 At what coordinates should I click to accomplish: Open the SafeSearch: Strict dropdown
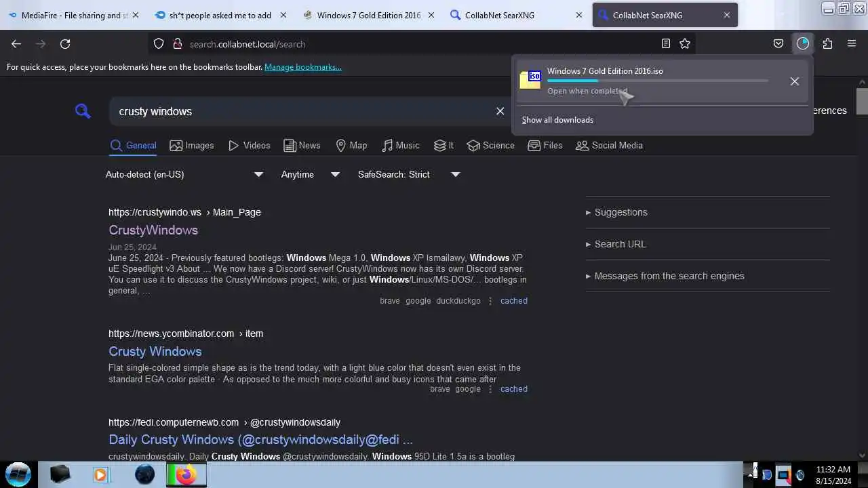point(409,174)
